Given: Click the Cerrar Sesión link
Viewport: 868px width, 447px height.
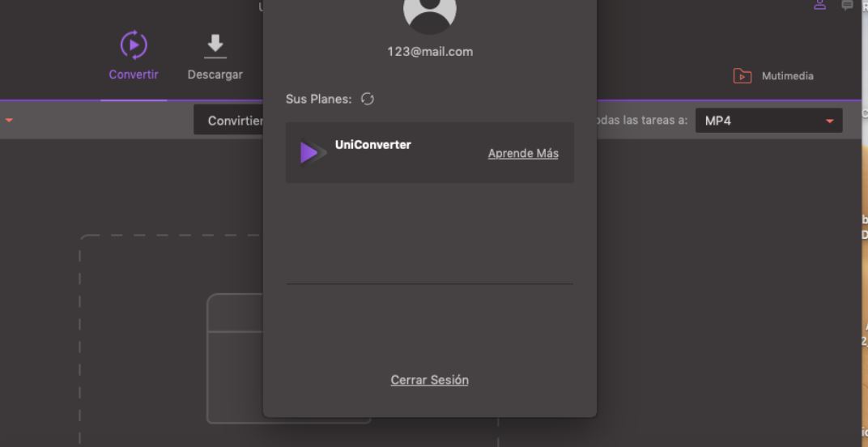Looking at the screenshot, I should pos(430,380).
